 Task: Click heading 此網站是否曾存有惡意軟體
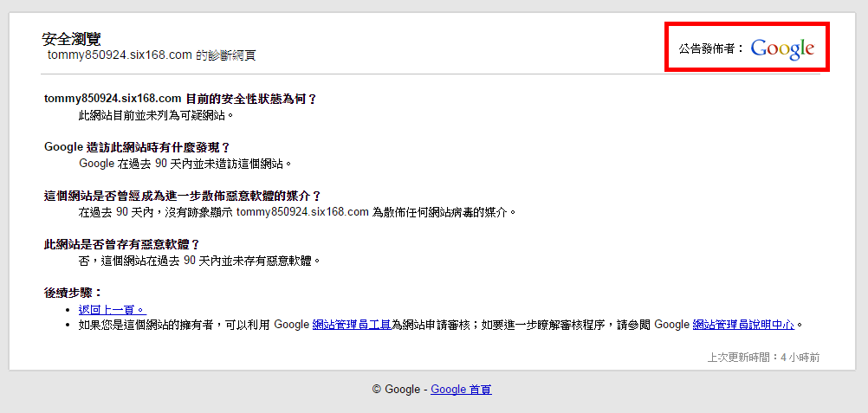tap(122, 245)
